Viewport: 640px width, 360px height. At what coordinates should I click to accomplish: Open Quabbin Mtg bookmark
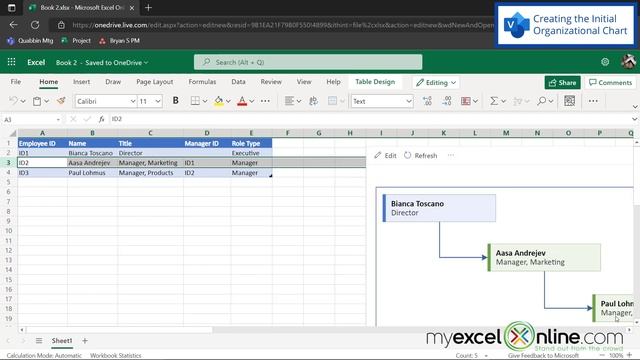click(30, 40)
